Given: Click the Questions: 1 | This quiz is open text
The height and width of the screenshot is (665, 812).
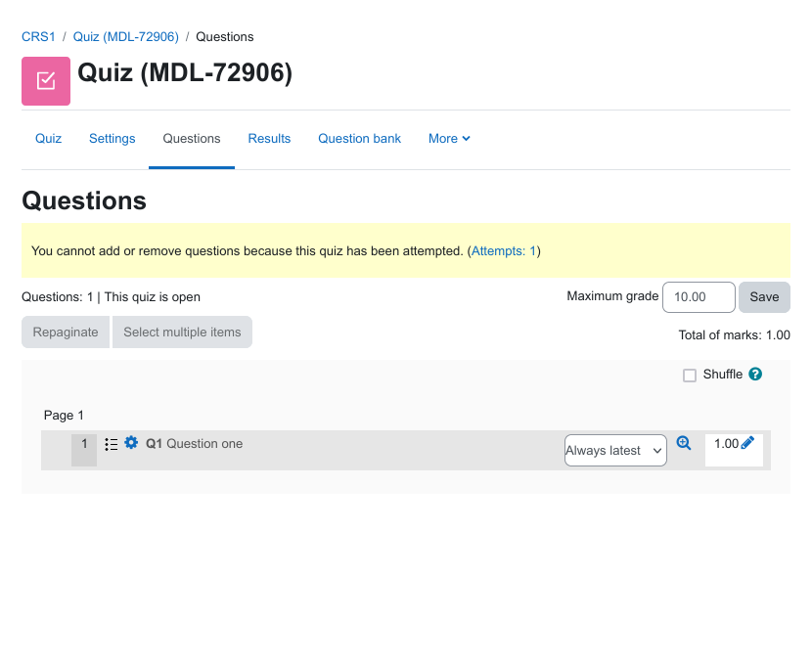Looking at the screenshot, I should pyautogui.click(x=111, y=297).
